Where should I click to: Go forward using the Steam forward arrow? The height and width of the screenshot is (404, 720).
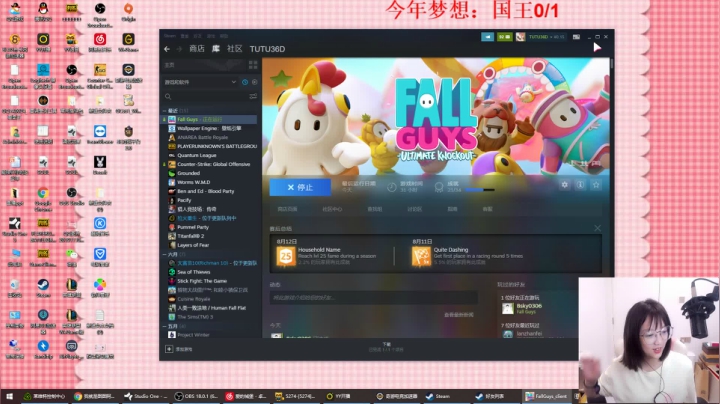click(x=179, y=49)
